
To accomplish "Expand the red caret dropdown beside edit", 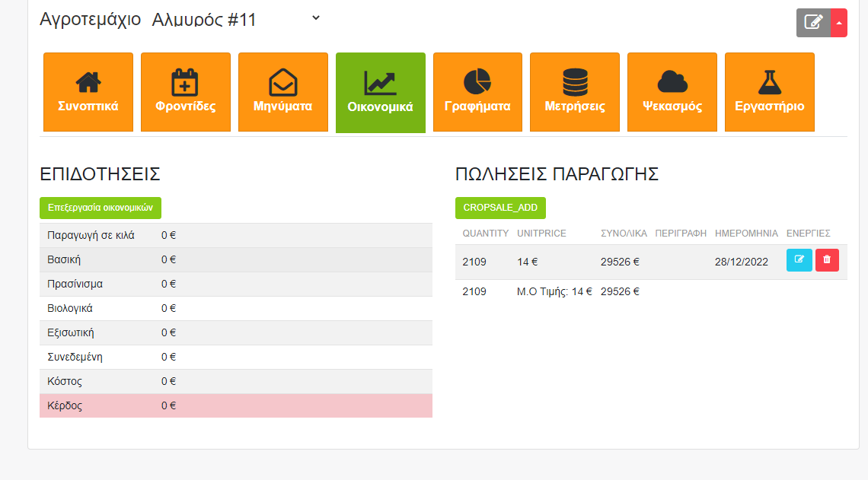I will point(838,23).
